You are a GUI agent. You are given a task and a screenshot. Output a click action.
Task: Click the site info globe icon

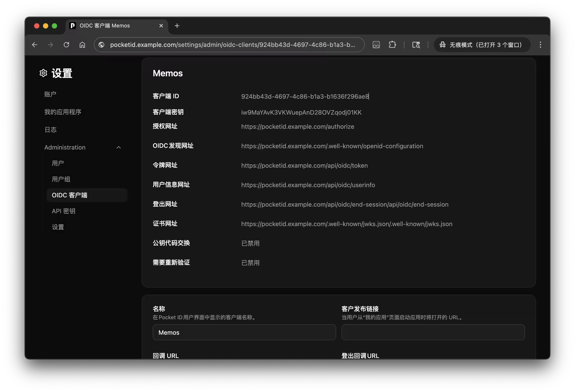tap(101, 45)
